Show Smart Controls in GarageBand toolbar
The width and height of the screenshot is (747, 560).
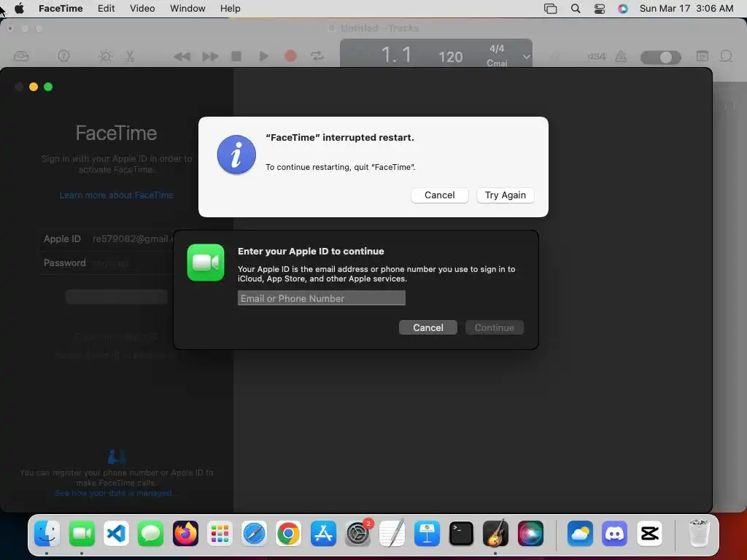(x=105, y=56)
